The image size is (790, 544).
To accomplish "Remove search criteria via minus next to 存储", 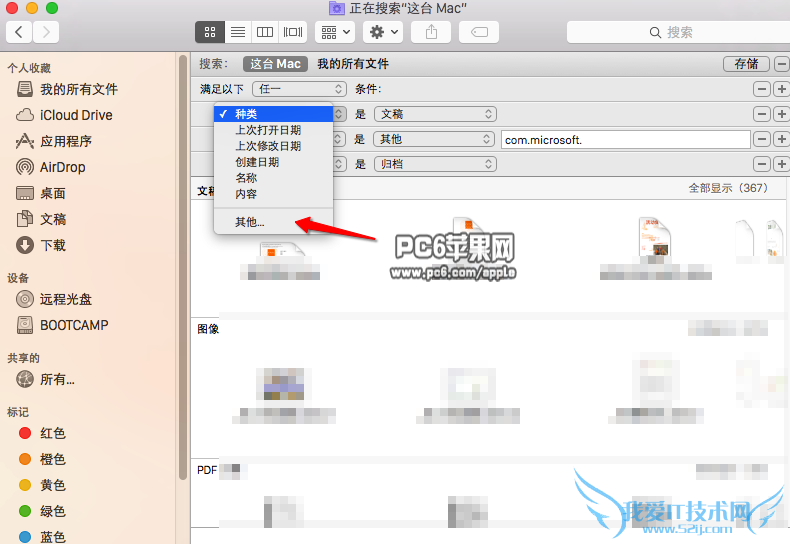I will [781, 64].
